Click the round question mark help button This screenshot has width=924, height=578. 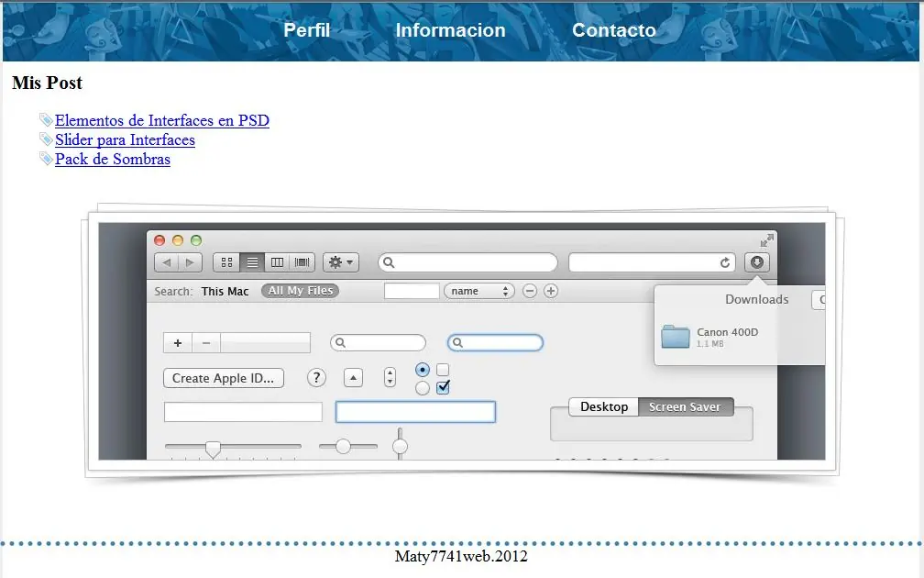[x=316, y=377]
